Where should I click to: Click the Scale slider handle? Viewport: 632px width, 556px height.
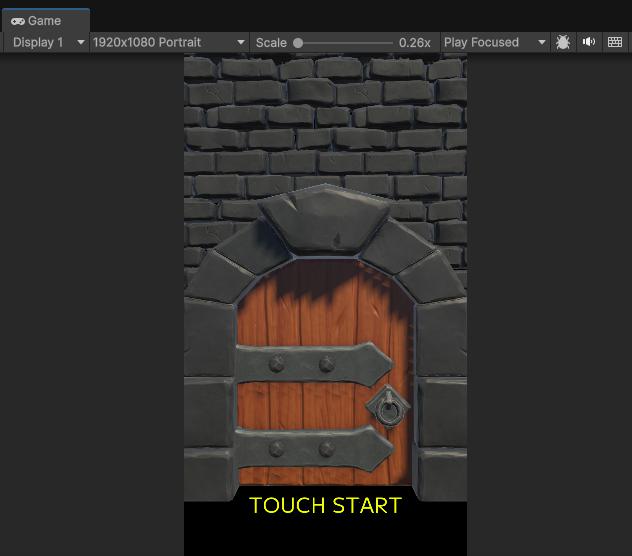click(x=298, y=43)
